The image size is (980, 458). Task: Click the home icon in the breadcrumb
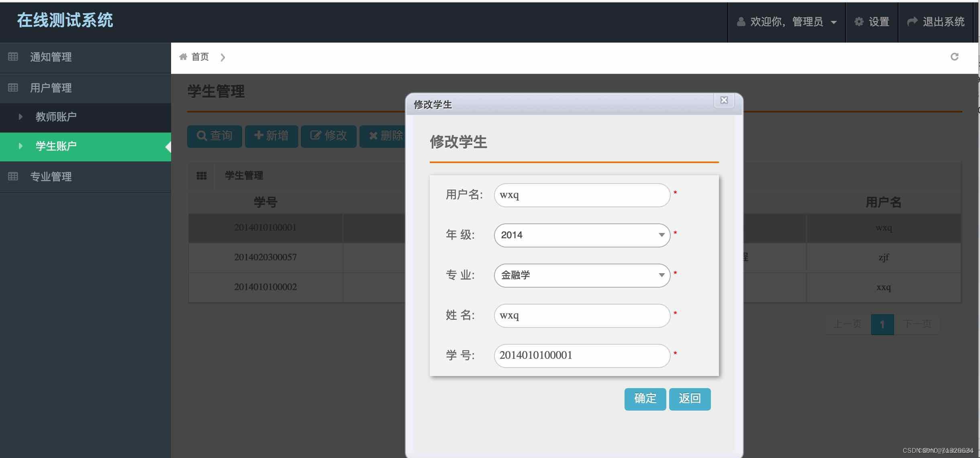[183, 57]
